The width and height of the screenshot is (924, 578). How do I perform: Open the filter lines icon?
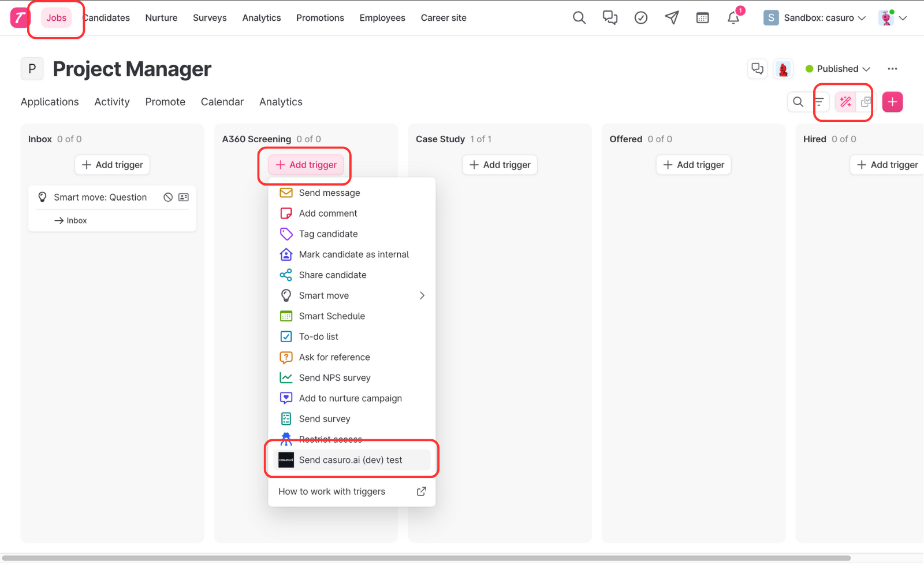(x=819, y=102)
